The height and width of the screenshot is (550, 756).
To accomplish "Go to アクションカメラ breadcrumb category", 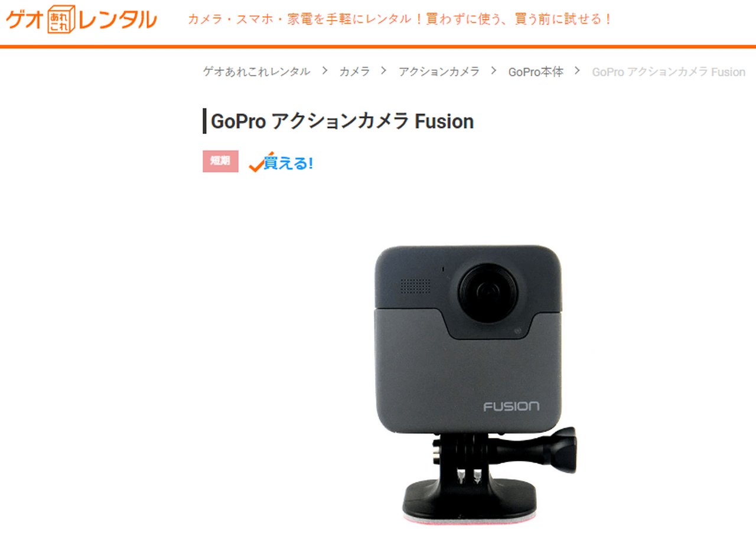I will [x=439, y=71].
